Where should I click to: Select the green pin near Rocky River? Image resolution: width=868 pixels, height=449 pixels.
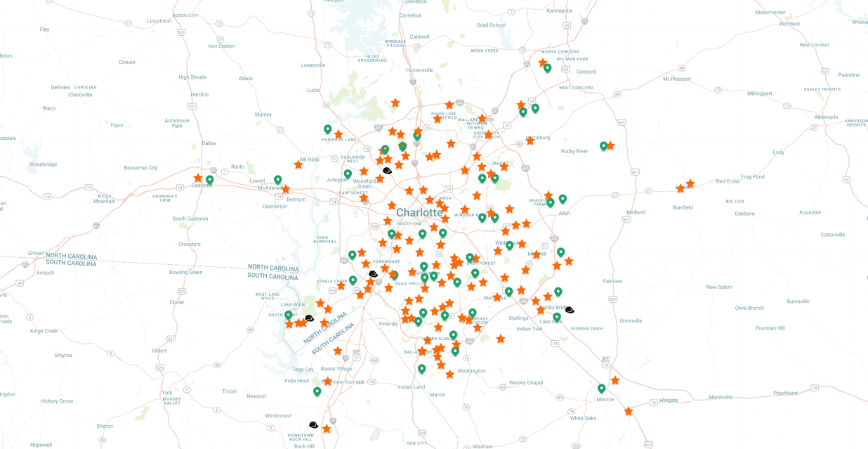point(603,146)
